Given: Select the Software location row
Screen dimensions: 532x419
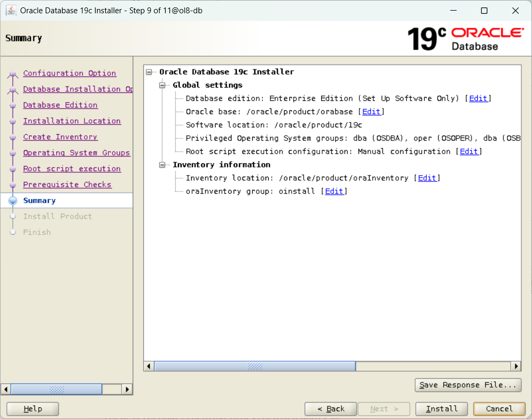Looking at the screenshot, I should pos(274,125).
